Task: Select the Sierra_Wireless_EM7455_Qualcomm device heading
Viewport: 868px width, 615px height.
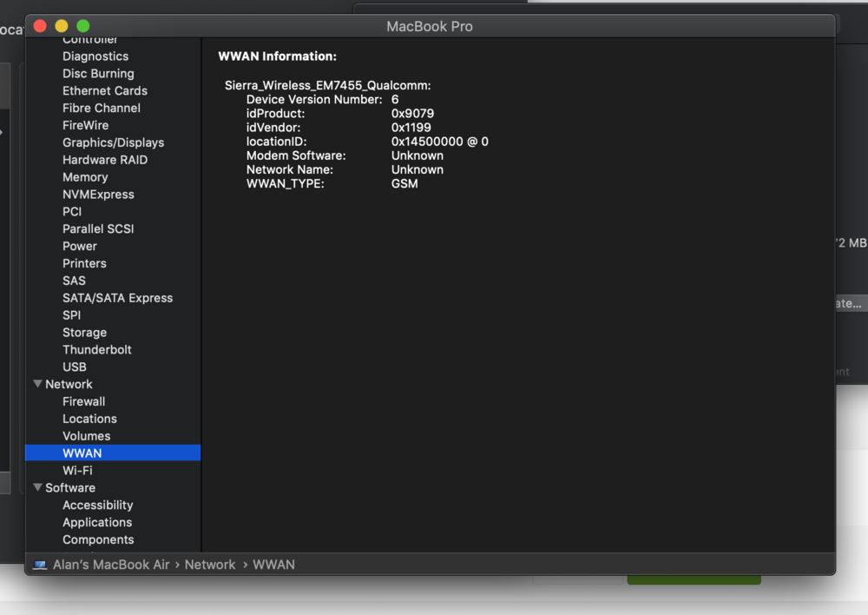Action: tap(327, 85)
